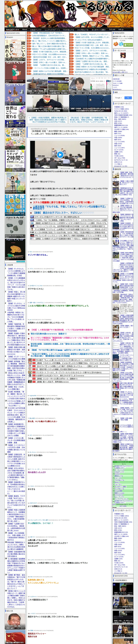This screenshot has height=644, width=138.
Task: Open the 5ch公式アンテナ nav item
Action: (x=13, y=30)
